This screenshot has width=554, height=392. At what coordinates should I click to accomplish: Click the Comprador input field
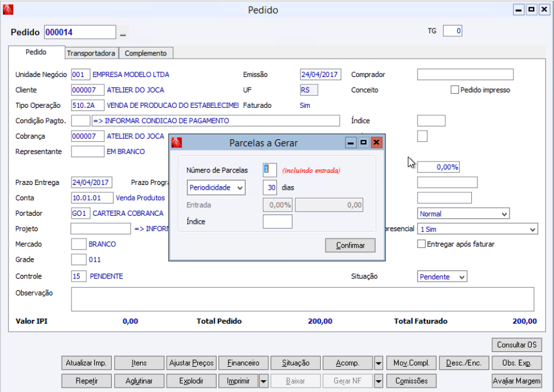465,75
